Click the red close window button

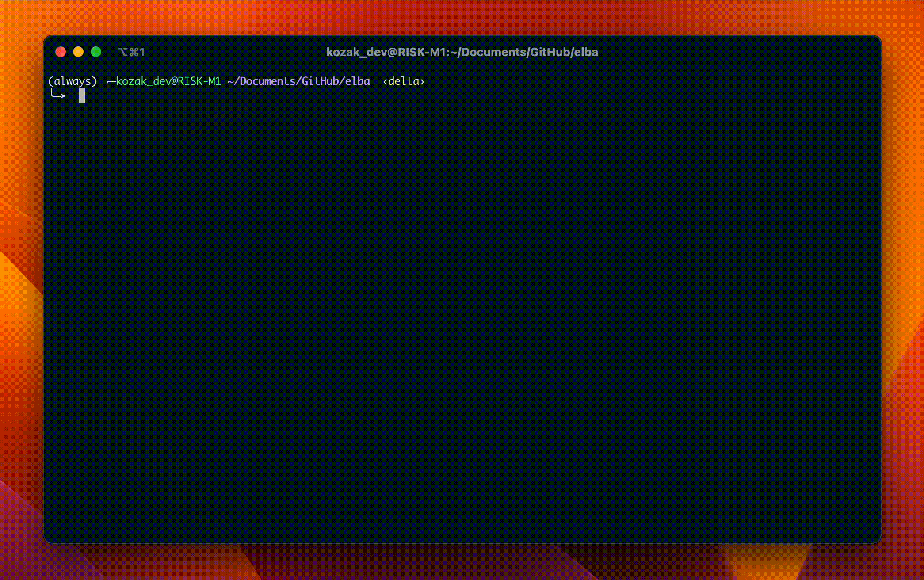(61, 52)
